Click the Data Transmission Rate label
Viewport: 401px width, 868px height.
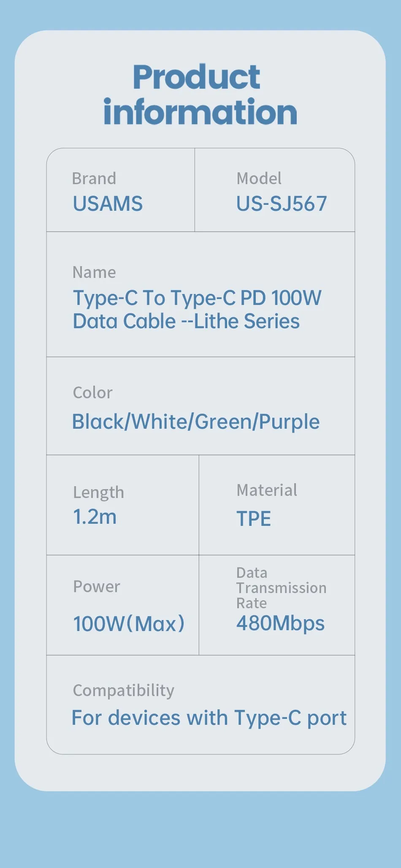click(281, 588)
